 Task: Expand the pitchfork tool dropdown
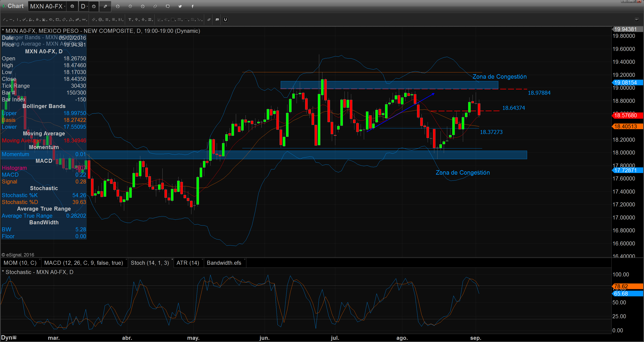point(40,21)
